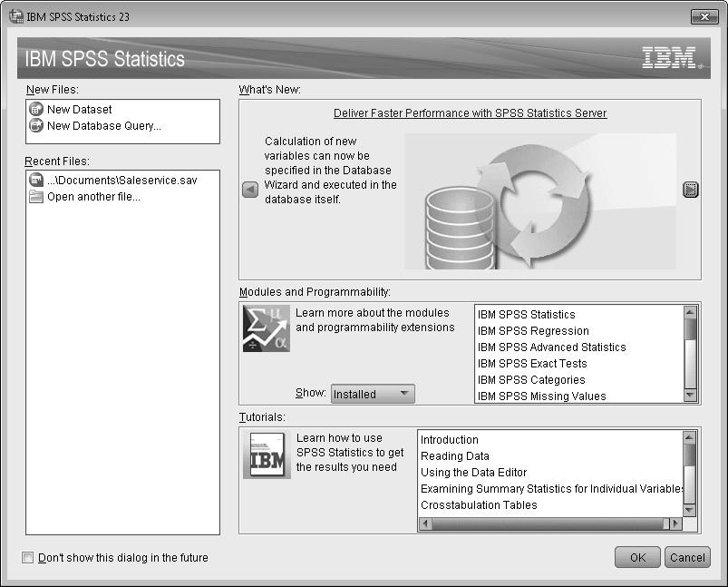Click up arrow of modules list scrollbar
Image resolution: width=728 pixels, height=587 pixels.
(691, 312)
